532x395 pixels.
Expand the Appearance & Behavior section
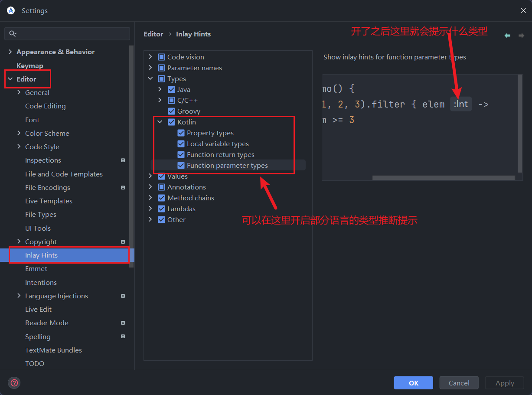(10, 52)
